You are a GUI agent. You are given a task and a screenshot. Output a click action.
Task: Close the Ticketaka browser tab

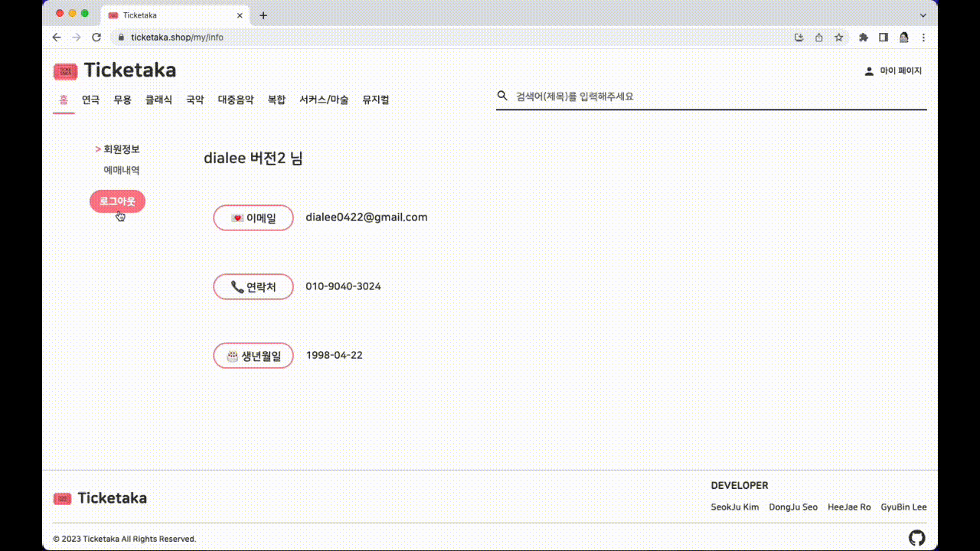[240, 15]
